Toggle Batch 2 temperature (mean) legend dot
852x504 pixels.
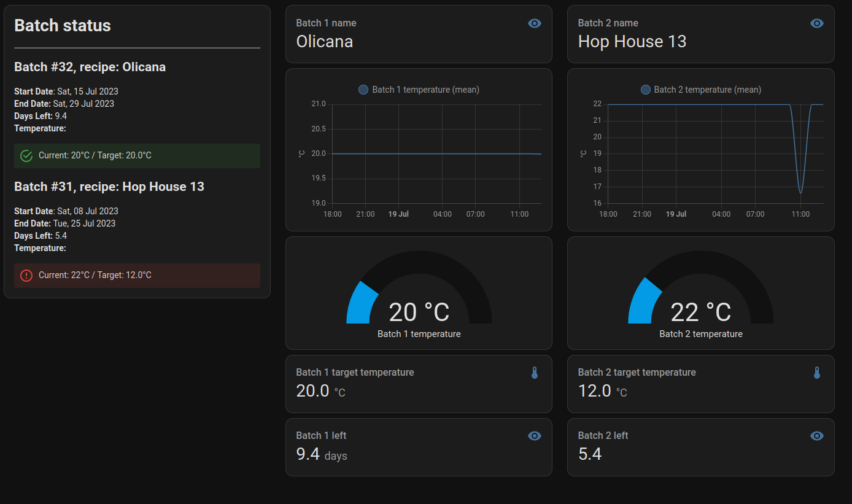coord(645,90)
